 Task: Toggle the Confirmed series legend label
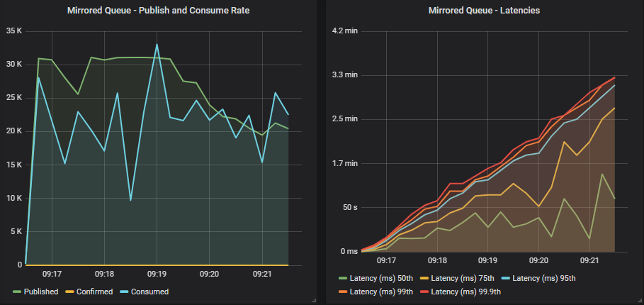pos(94,292)
